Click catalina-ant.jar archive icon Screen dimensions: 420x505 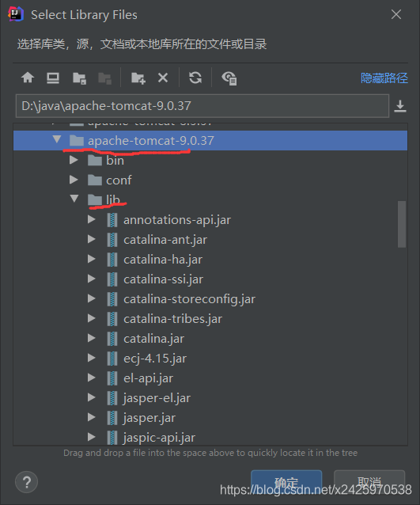[112, 240]
